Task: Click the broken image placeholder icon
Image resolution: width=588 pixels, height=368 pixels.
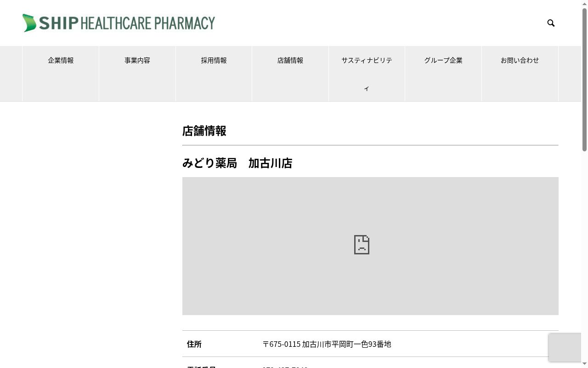Action: click(362, 245)
